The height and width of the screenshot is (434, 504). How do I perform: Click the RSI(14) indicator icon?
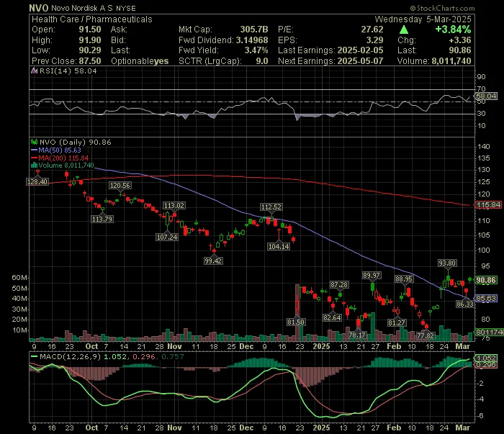tap(34, 71)
